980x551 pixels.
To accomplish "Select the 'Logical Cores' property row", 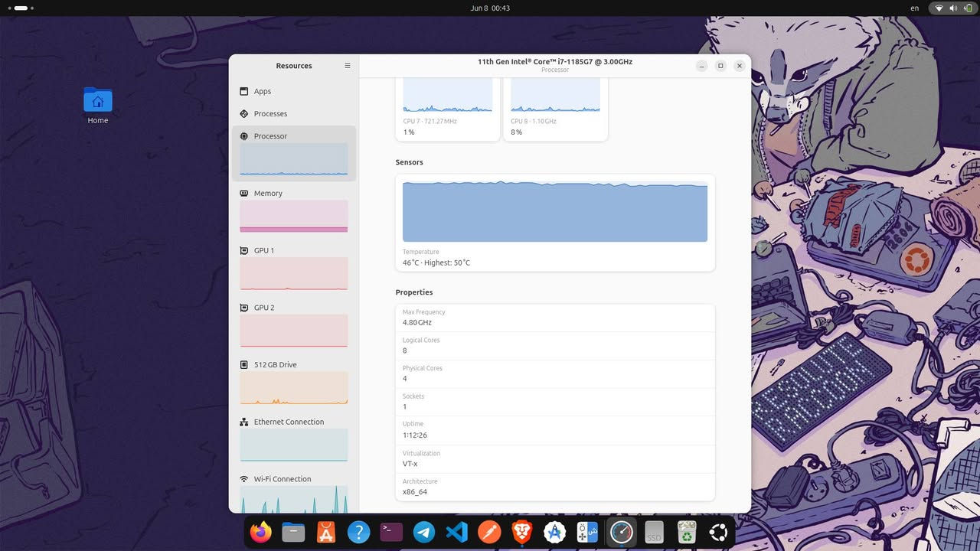I will (x=555, y=346).
